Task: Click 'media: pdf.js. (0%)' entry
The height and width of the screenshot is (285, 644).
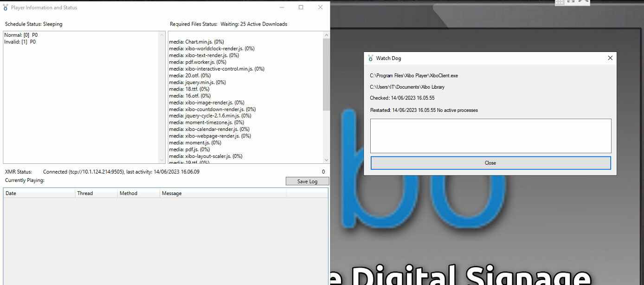Action: coord(189,149)
